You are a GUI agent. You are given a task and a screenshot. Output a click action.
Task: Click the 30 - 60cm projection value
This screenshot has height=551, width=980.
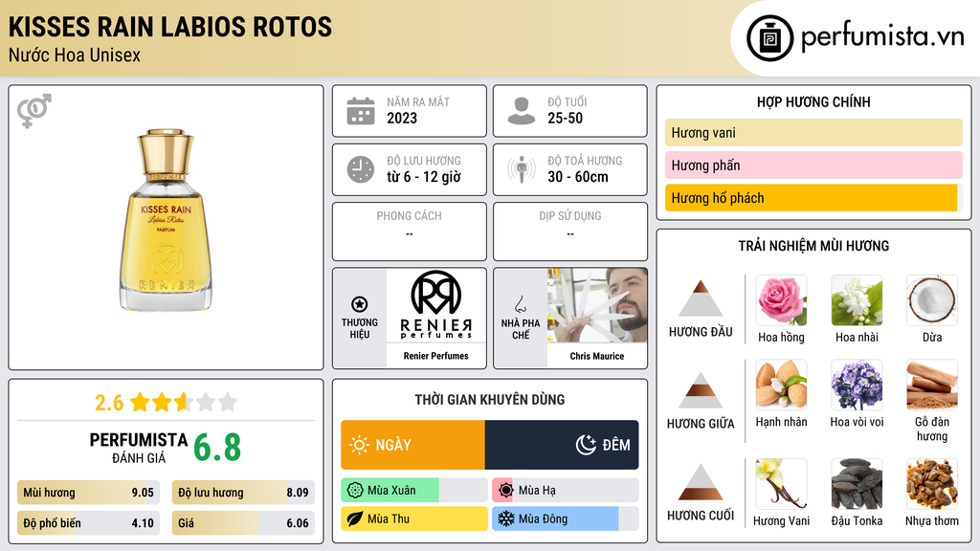coord(578,177)
